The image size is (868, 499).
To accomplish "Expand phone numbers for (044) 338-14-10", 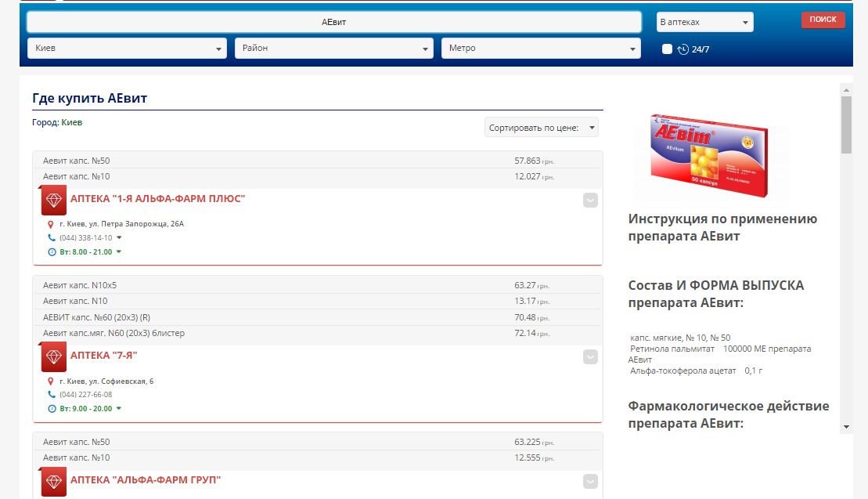I will point(119,237).
